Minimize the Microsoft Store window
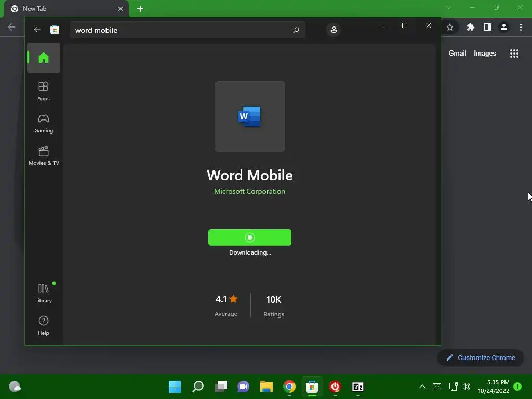 click(x=381, y=25)
